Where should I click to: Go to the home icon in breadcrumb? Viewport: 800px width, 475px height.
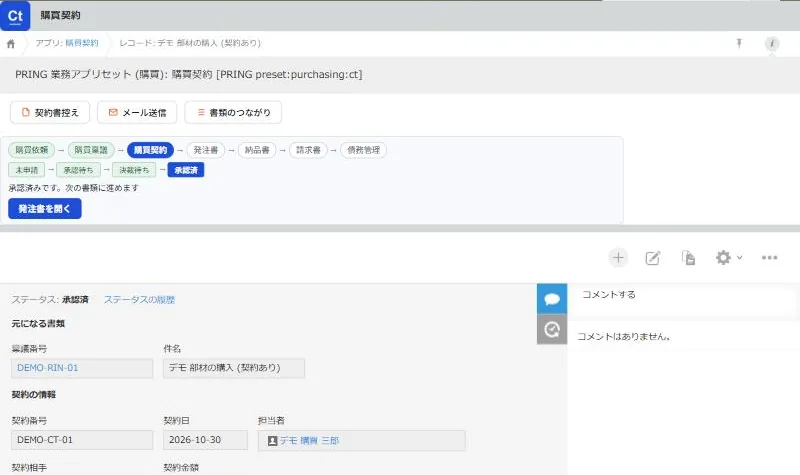11,44
